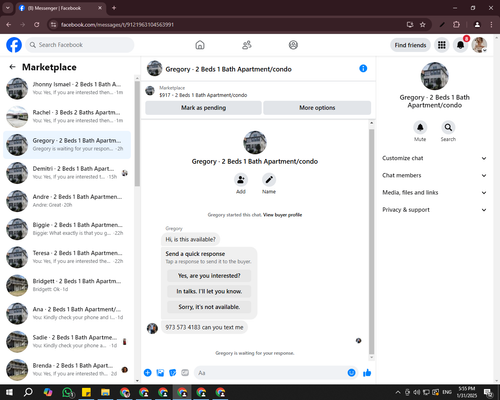The height and width of the screenshot is (400, 500).
Task: Open Sadie conversation
Action: click(67, 341)
